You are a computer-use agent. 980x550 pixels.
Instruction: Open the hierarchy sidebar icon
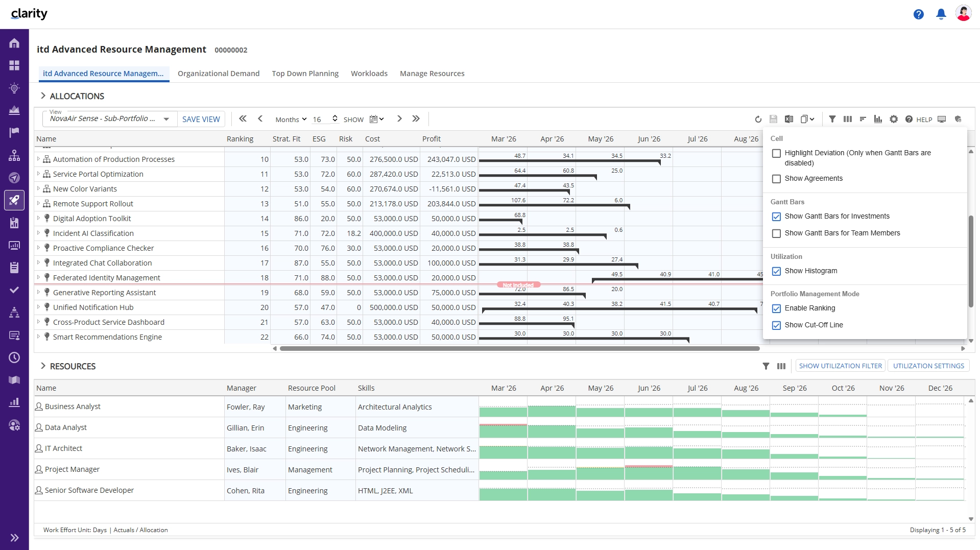(x=14, y=155)
